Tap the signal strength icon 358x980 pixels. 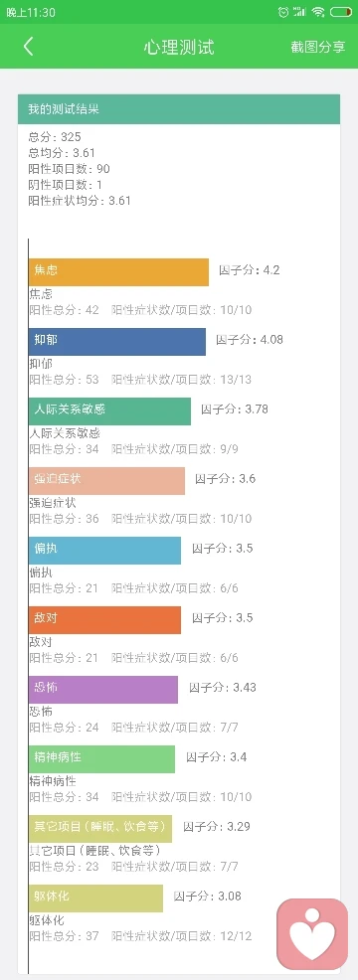point(300,12)
